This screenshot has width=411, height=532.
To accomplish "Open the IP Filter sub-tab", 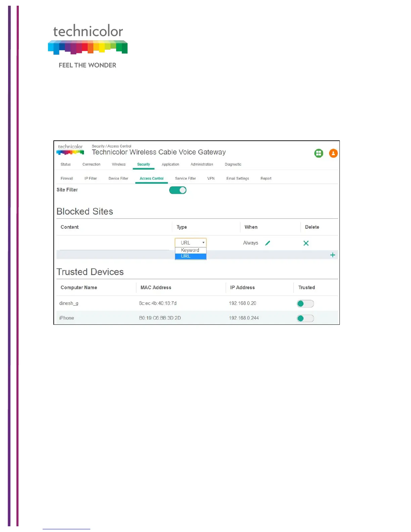I will pos(91,178).
